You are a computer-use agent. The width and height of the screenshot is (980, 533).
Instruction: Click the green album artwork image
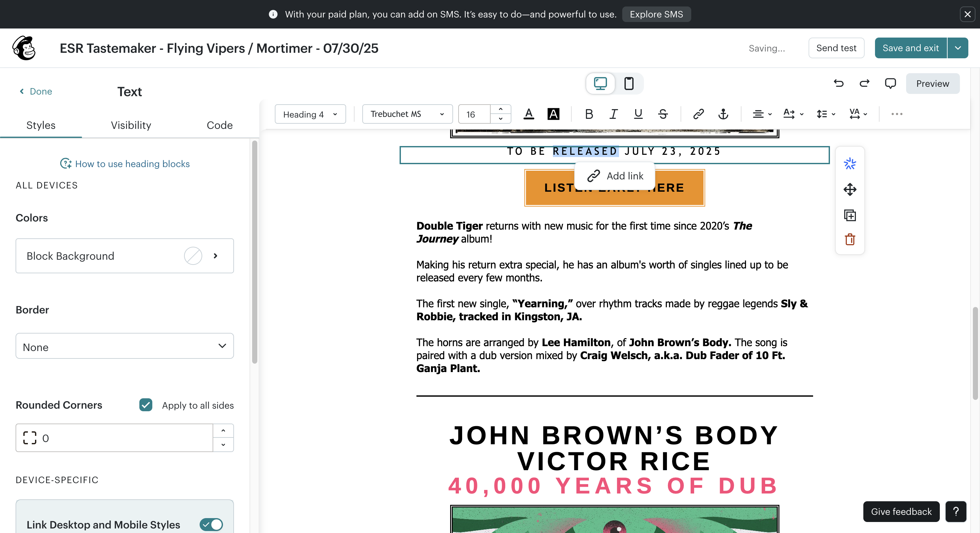pos(614,519)
